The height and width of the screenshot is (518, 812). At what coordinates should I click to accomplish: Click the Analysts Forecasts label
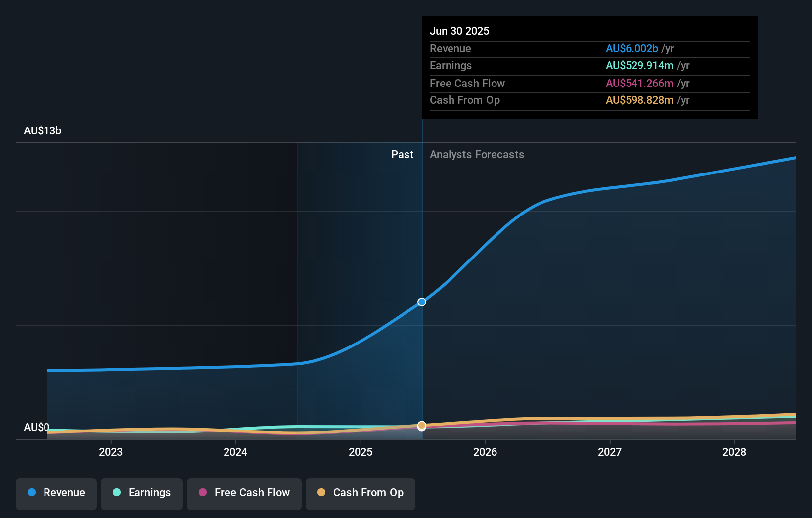477,155
